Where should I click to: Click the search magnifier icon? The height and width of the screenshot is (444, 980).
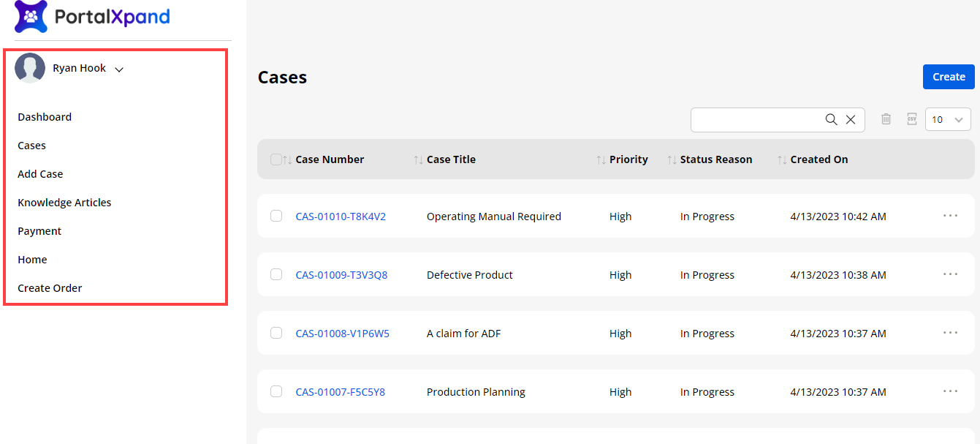coord(831,120)
